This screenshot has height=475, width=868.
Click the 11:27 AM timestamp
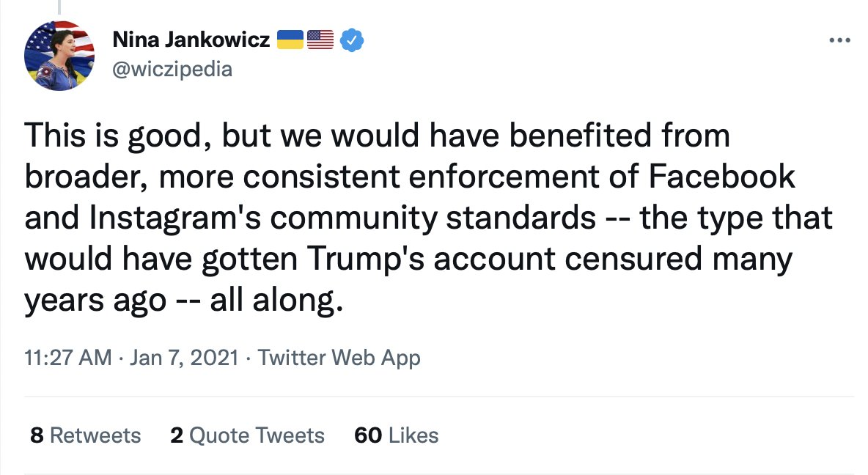point(68,358)
